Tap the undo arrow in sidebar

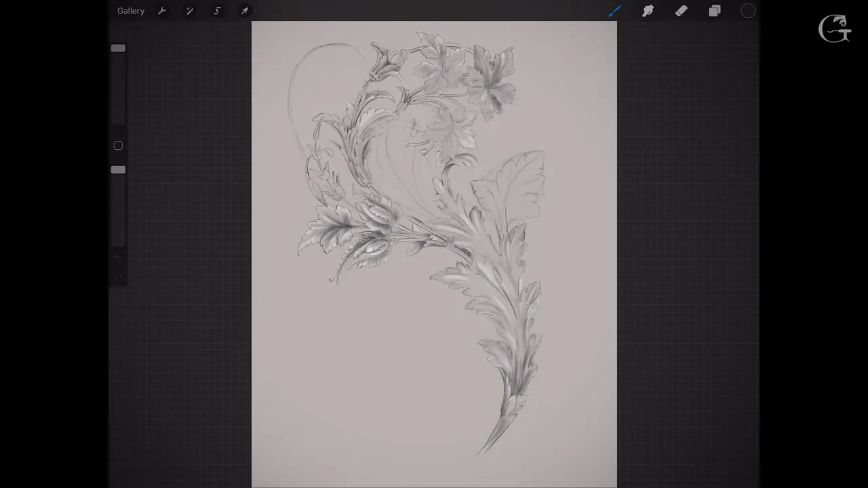[x=118, y=258]
